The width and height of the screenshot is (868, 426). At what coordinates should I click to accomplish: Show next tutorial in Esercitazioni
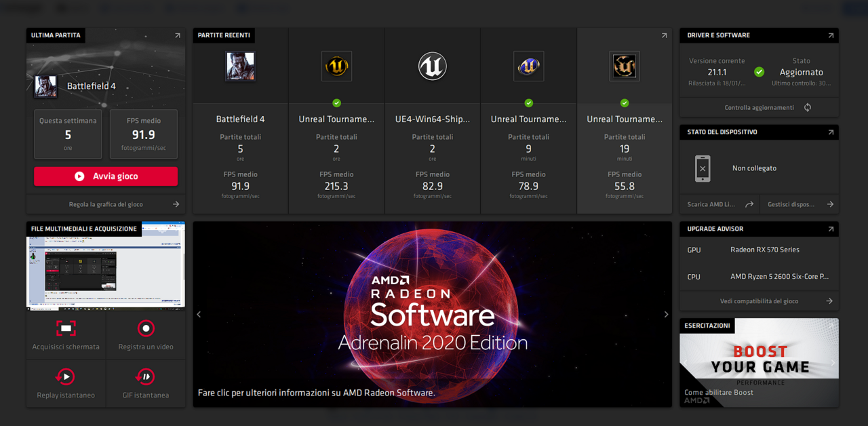(x=833, y=363)
